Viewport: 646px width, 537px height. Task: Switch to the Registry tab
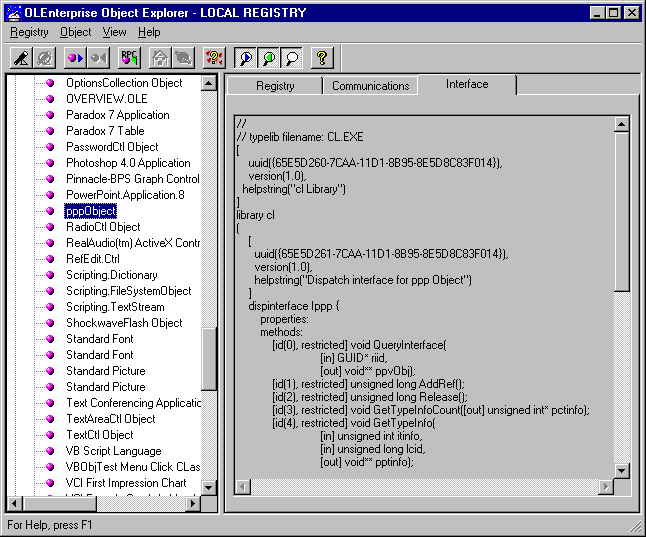pos(275,86)
